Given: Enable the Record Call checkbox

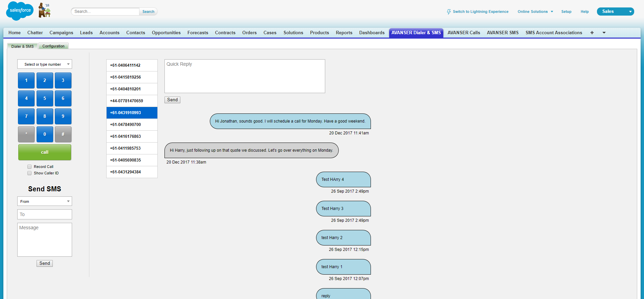Looking at the screenshot, I should point(29,167).
